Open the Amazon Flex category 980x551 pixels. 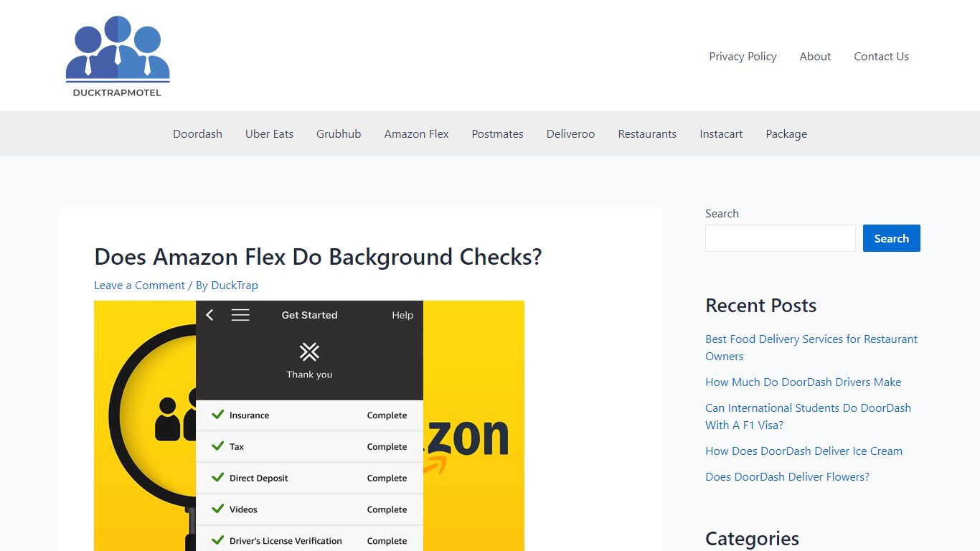tap(416, 133)
